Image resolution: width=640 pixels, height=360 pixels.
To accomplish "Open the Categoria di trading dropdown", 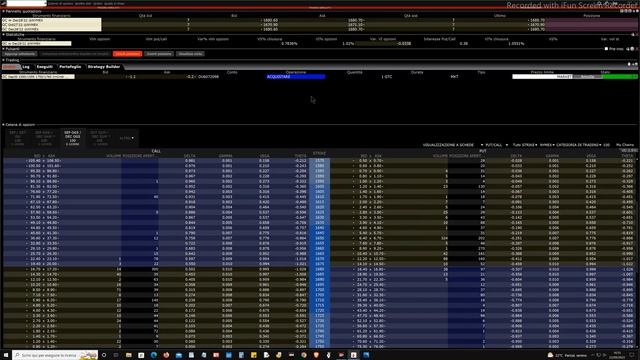I will pos(579,145).
